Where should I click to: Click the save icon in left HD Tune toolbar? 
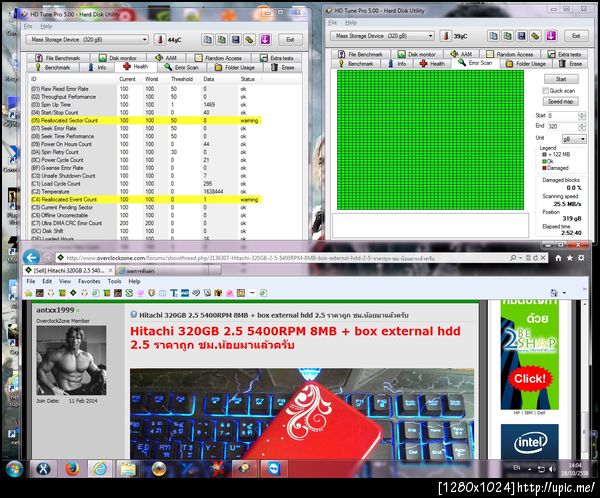click(235, 39)
